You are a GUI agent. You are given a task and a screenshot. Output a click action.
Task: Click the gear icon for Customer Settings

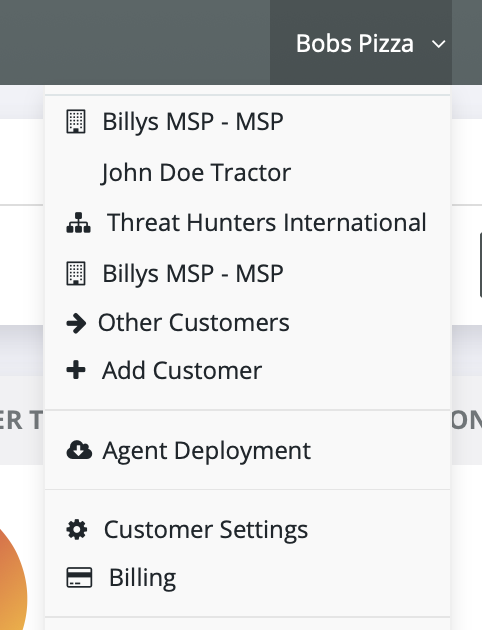tap(76, 529)
